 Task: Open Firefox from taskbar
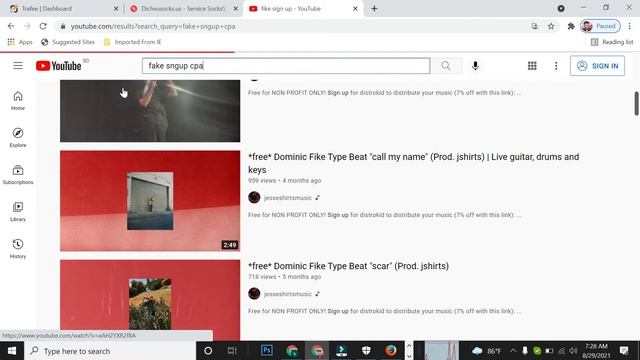point(391,351)
